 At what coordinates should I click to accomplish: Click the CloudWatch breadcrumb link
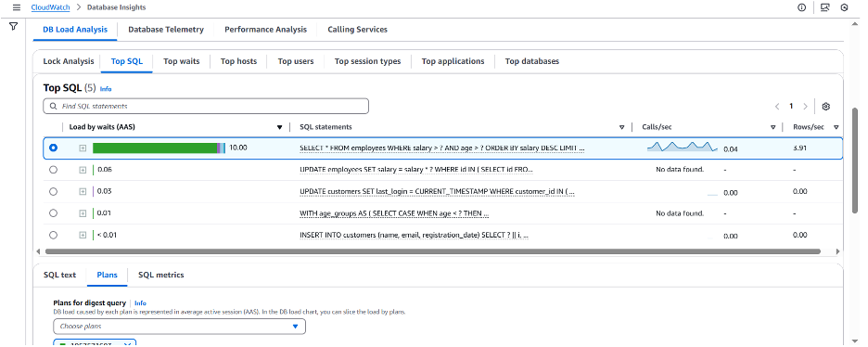[50, 7]
